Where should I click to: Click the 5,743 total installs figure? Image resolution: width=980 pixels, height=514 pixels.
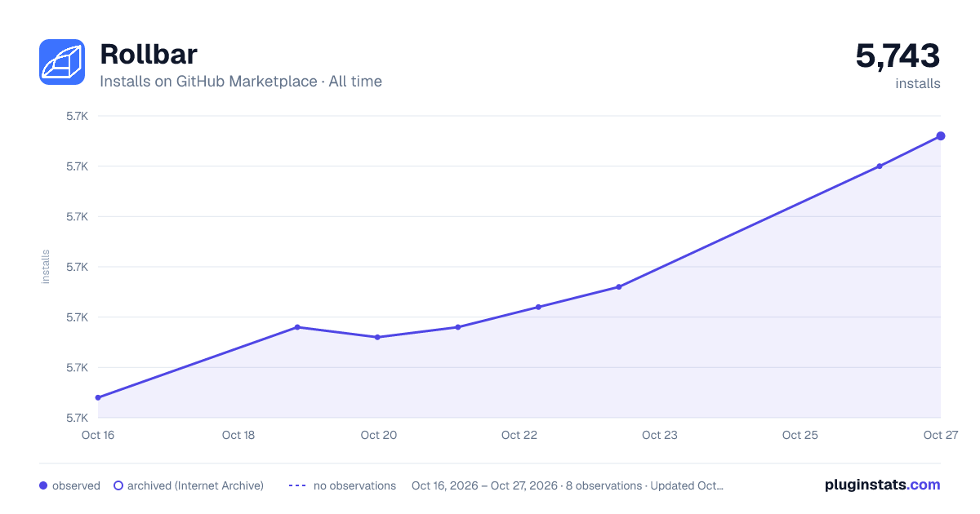[x=898, y=56]
